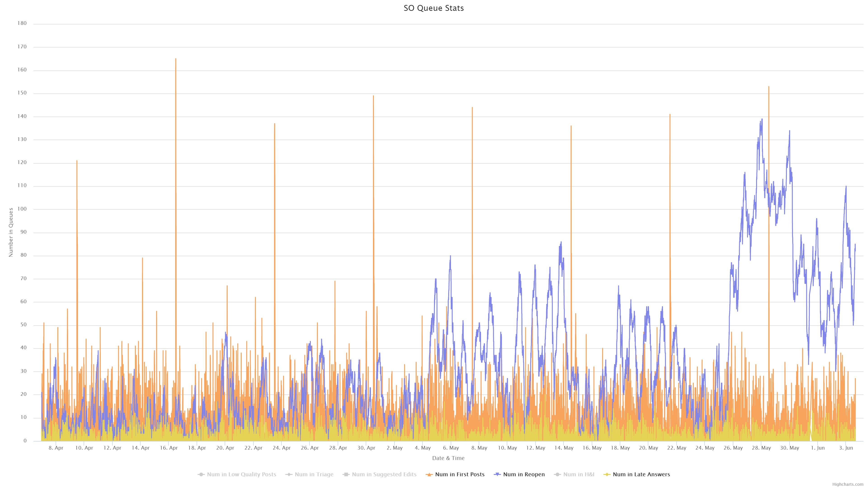Select the 1. Jun x-axis label
This screenshot has height=488, width=868.
pos(818,448)
